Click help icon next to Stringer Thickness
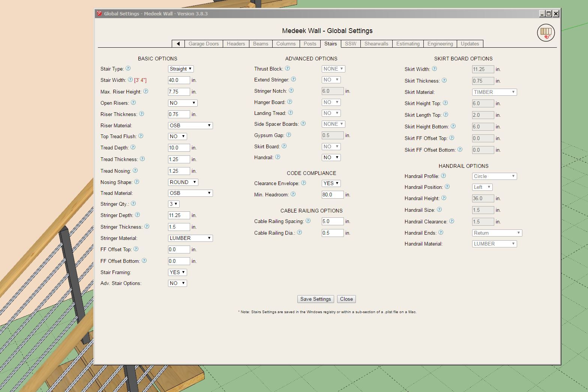This screenshot has height=392, width=588. (x=147, y=226)
